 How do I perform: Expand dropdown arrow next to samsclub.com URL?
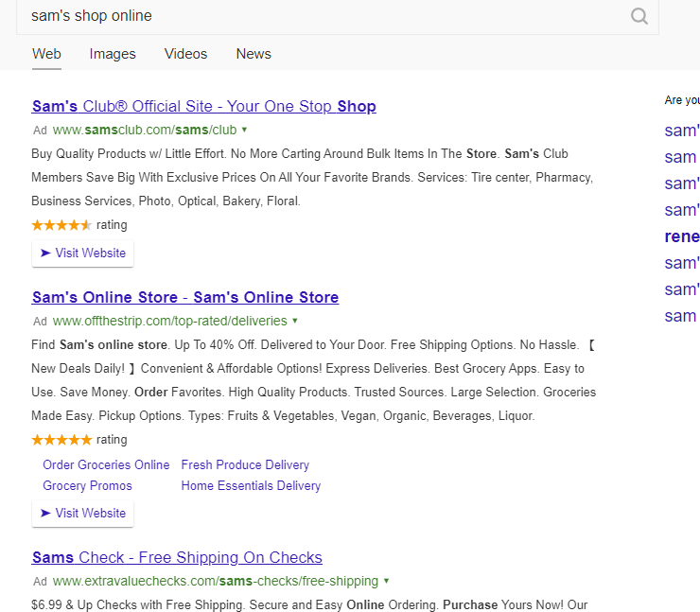[x=244, y=130]
